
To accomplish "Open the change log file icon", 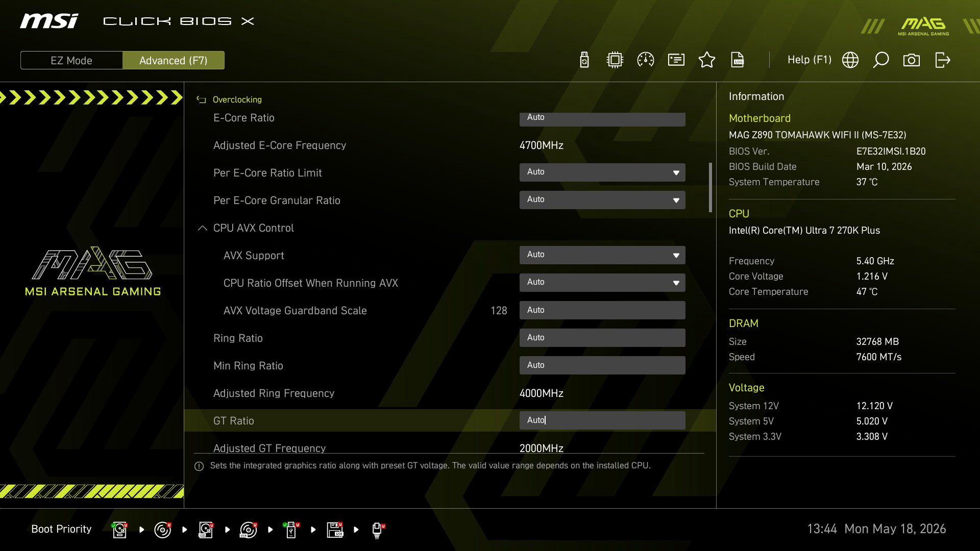I will pyautogui.click(x=738, y=60).
